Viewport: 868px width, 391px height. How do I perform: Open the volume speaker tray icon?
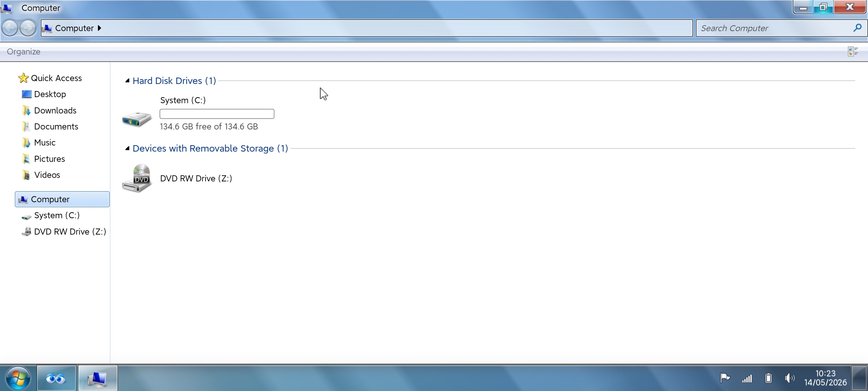click(790, 378)
